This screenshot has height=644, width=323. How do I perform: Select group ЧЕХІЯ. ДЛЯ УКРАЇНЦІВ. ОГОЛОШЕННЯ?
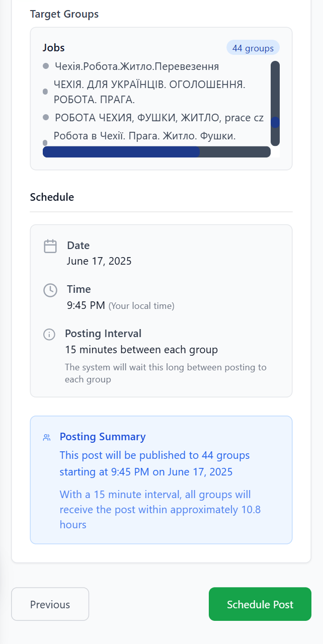(149, 92)
